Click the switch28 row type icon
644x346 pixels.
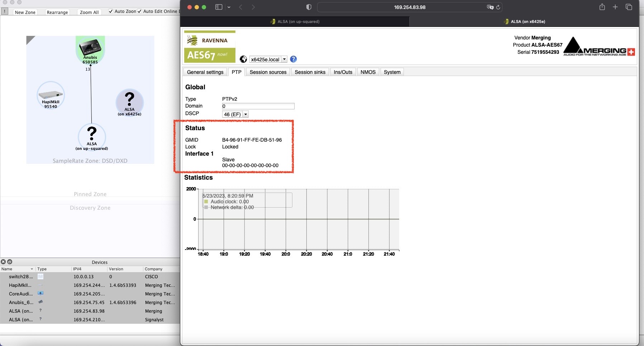[40, 276]
